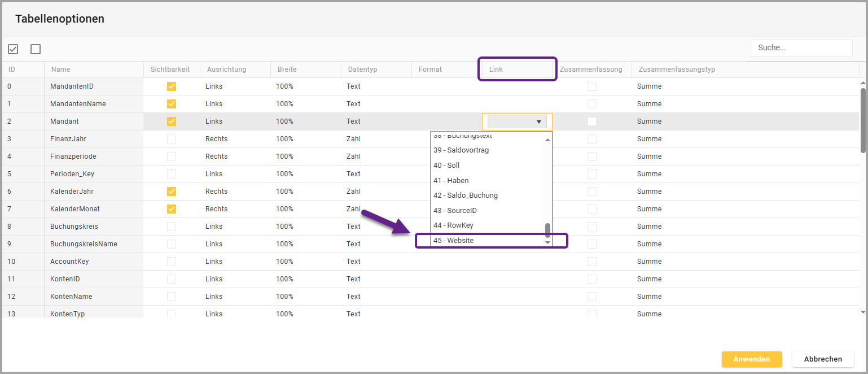Screen dimensions: 868x374
Task: Click the Anwenden button
Action: point(751,359)
